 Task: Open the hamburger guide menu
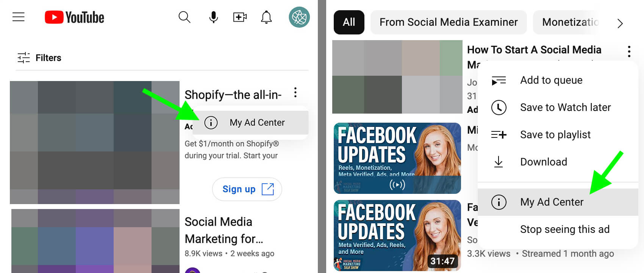coord(18,17)
